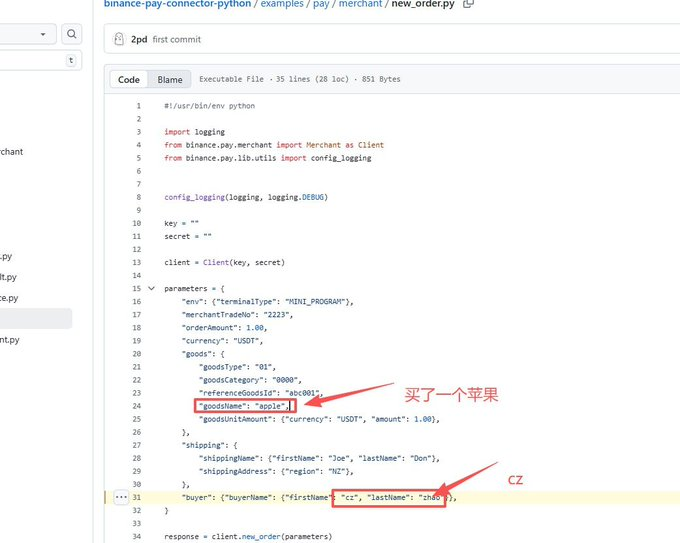Open the sidebar file ending in ce.py
The image size is (680, 543).
9,298
